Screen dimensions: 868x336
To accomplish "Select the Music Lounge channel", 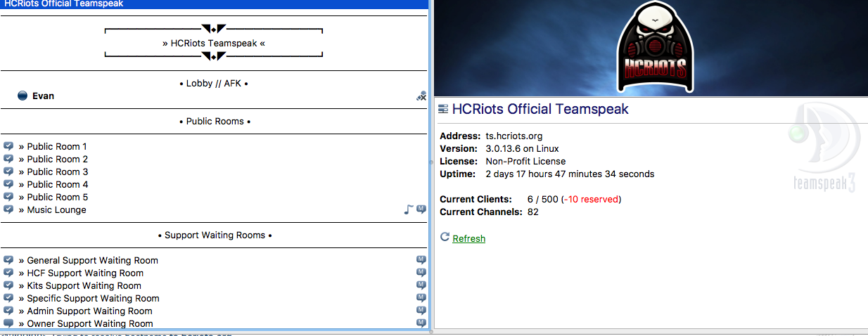I will pos(214,209).
